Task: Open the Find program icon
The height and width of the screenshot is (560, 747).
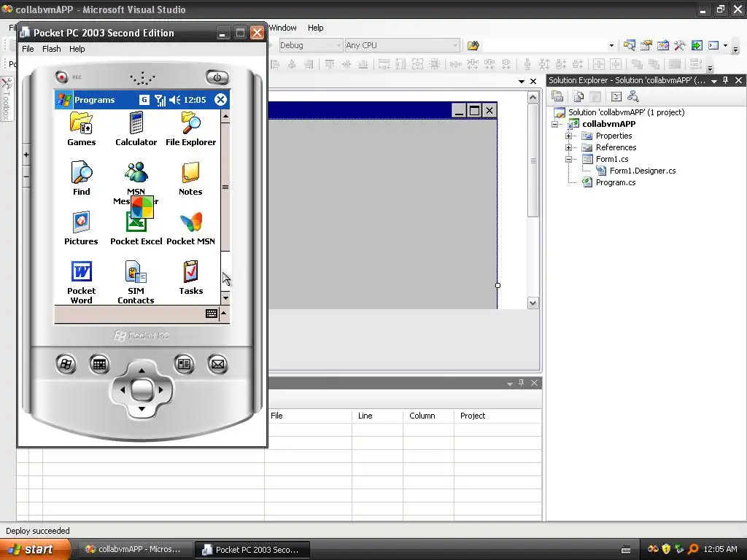Action: (x=82, y=178)
